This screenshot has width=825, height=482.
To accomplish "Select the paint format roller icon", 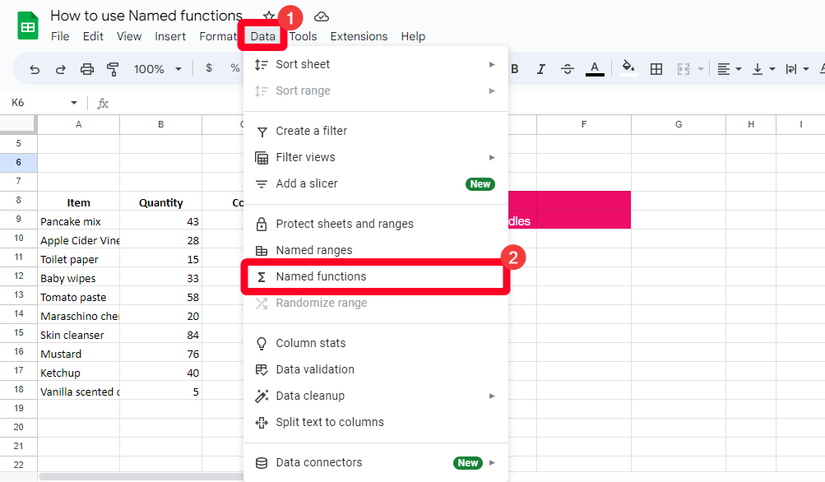I will 113,69.
